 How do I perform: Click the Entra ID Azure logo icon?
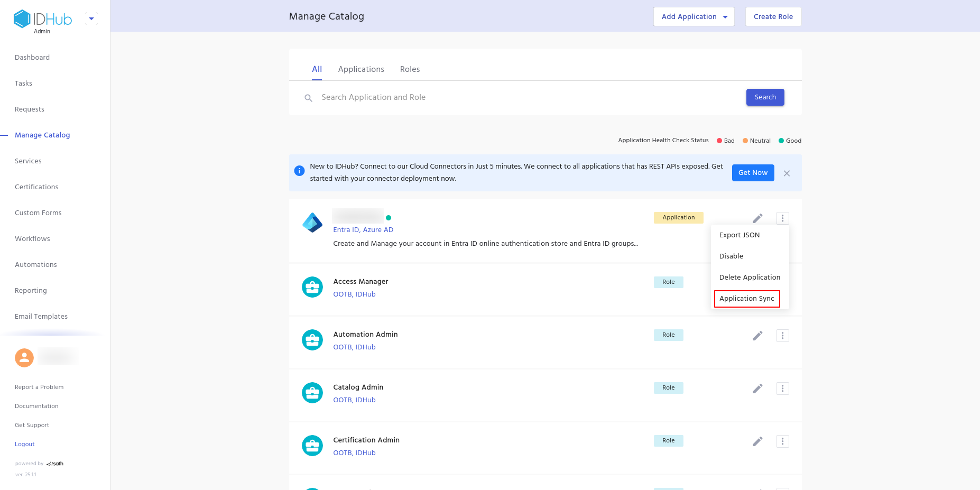(x=312, y=223)
